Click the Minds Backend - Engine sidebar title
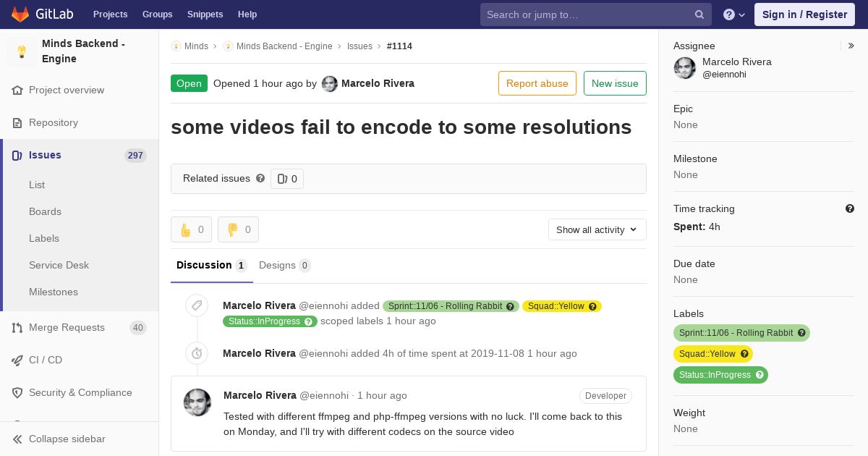Screen dimensions: 868x456 (x=83, y=51)
